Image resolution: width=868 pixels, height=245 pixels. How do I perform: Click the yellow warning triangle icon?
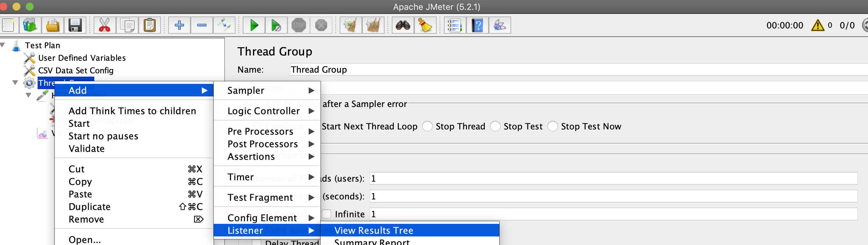pos(818,25)
